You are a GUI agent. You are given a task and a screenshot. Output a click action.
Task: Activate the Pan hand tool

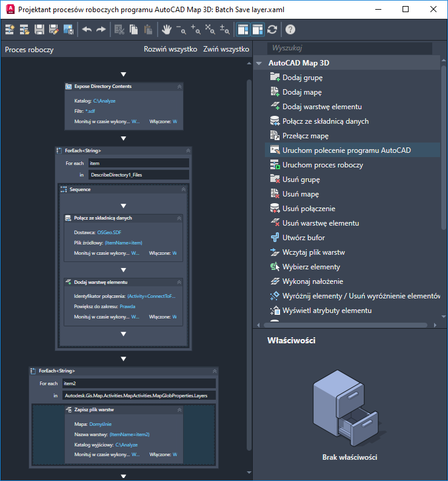click(x=167, y=30)
